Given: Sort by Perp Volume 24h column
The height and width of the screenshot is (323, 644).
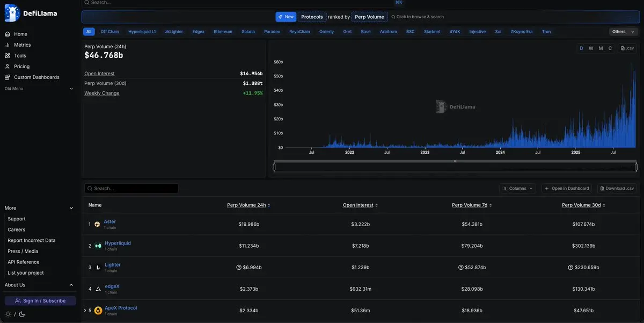Looking at the screenshot, I should click(x=248, y=205).
